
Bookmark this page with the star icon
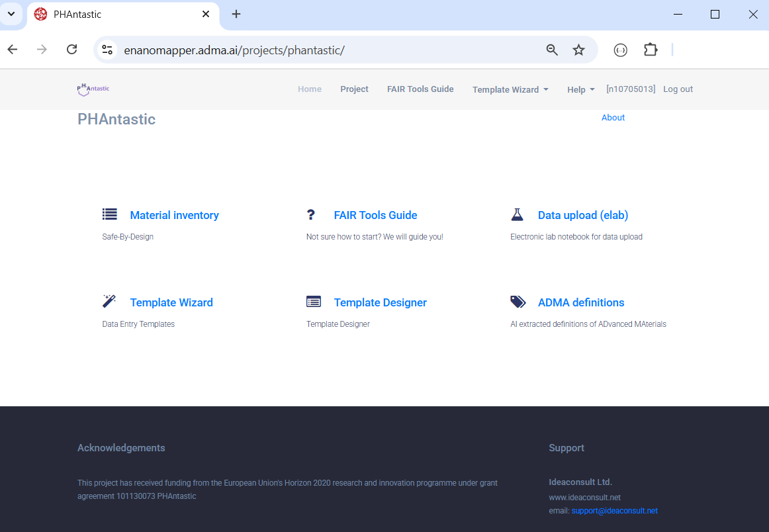(x=578, y=50)
